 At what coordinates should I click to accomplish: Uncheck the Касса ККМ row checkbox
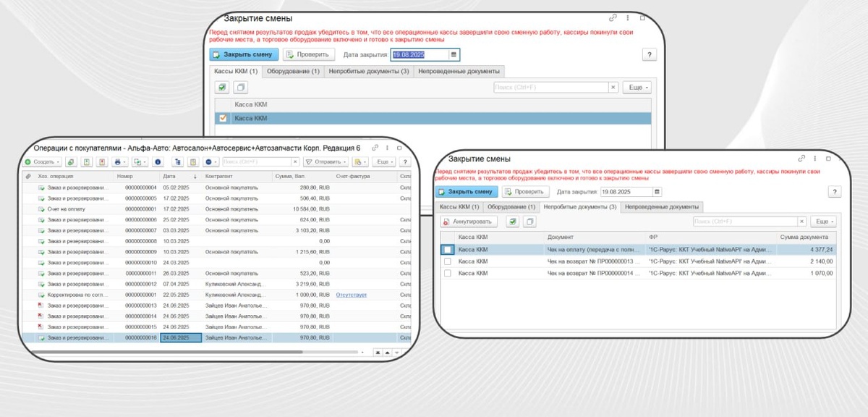pos(223,118)
